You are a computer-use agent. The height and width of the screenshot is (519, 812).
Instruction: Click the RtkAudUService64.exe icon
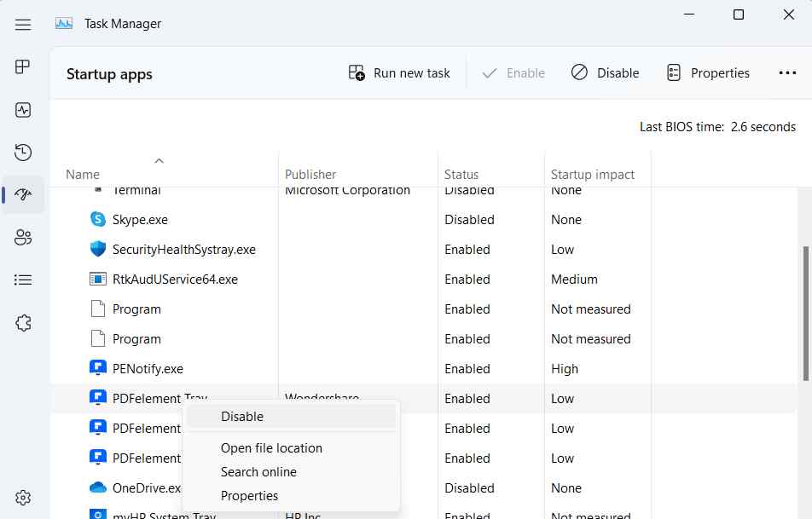[x=98, y=279]
